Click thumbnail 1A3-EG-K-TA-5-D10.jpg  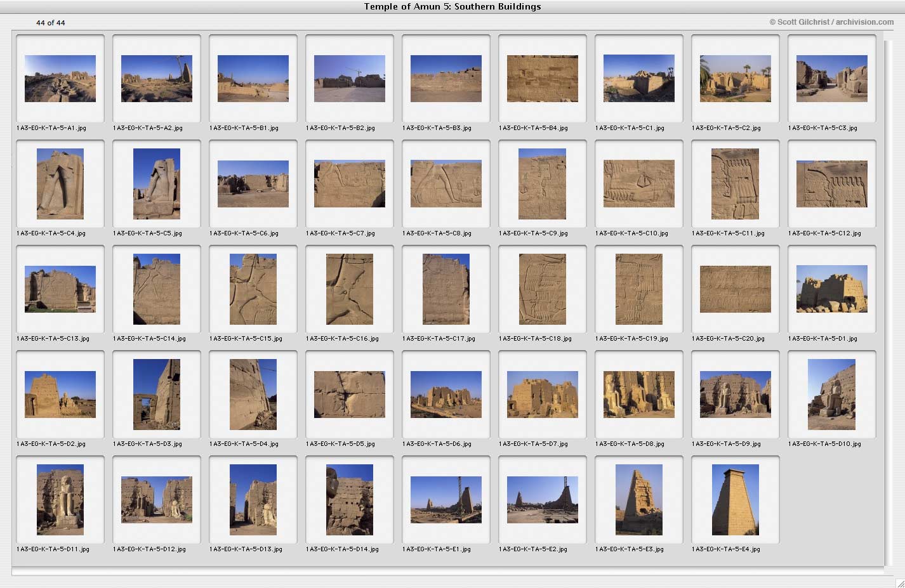click(x=832, y=395)
